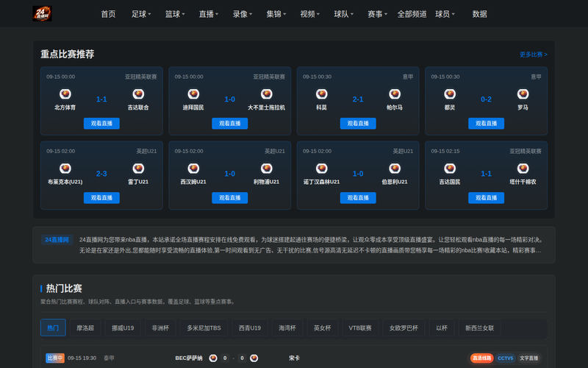588x368 pixels.
Task: Switch to the 英女杯 tab
Action: [323, 328]
